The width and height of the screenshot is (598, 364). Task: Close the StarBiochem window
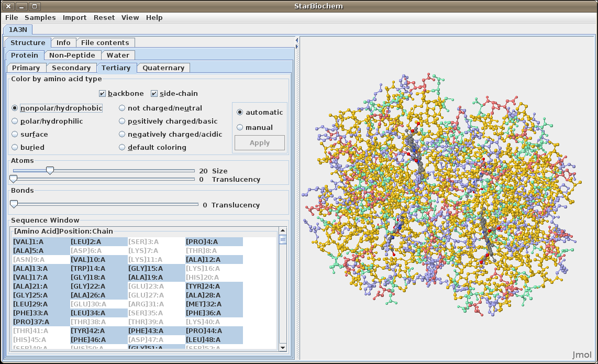pyautogui.click(x=8, y=6)
